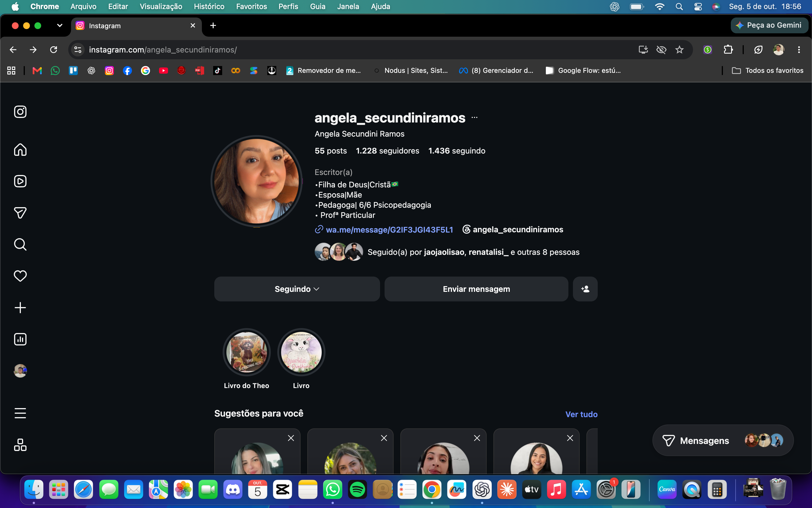Viewport: 812px width, 508px height.
Task: Open the Livro do Theo highlight
Action: pos(247,352)
